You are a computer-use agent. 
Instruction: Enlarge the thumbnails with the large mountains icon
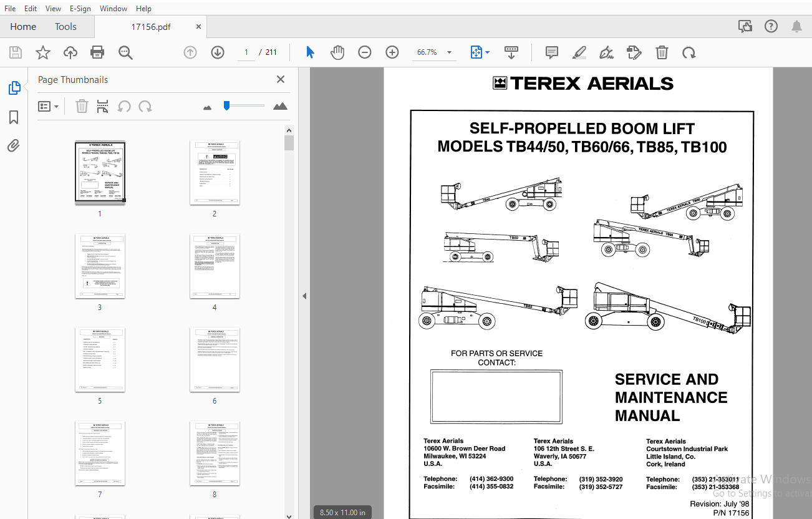click(x=281, y=106)
